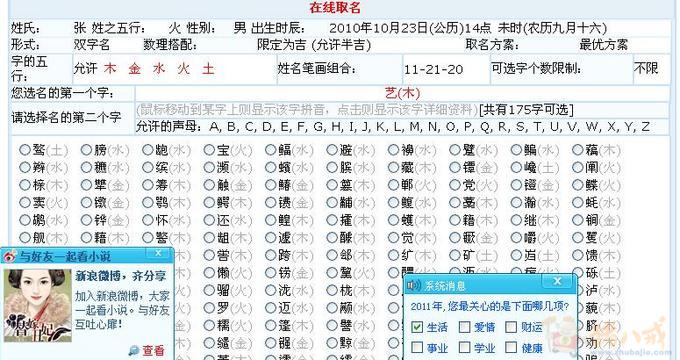Pick the 砾(土) radio button
Image resolution: width=680 pixels, height=360 pixels.
pos(578,273)
